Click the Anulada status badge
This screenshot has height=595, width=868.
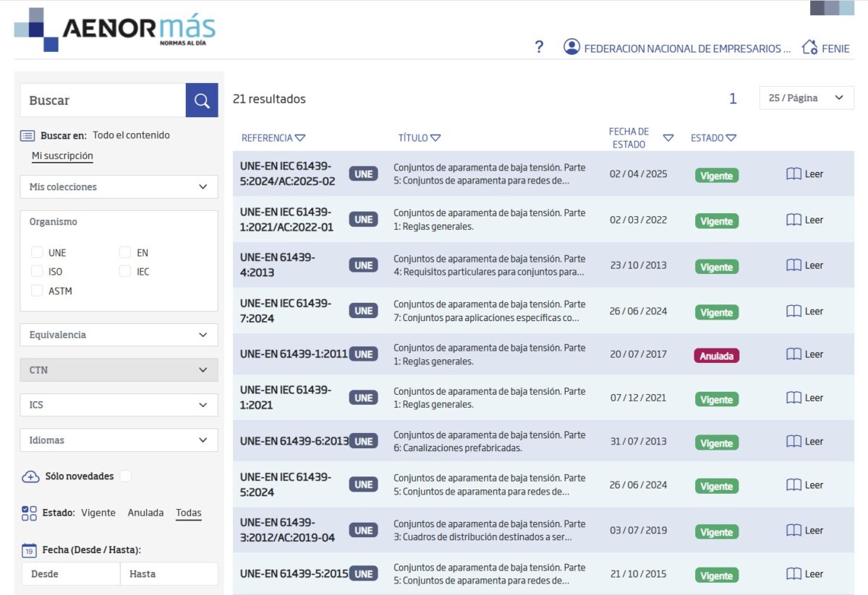[716, 356]
